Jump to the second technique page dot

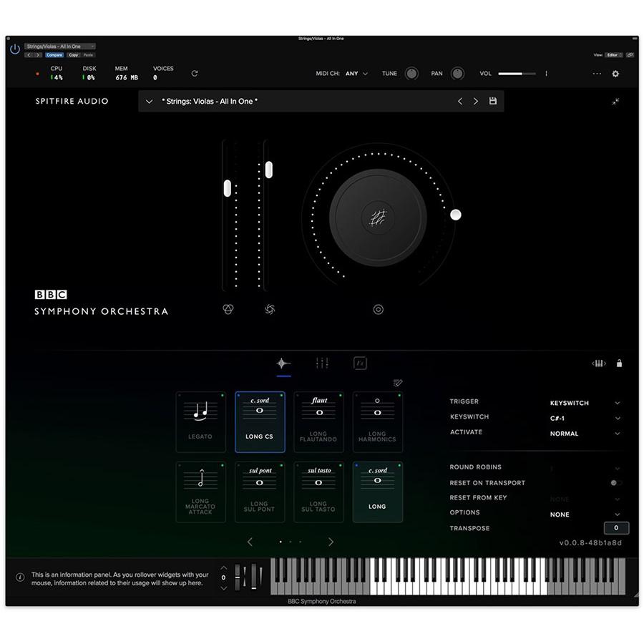(291, 542)
